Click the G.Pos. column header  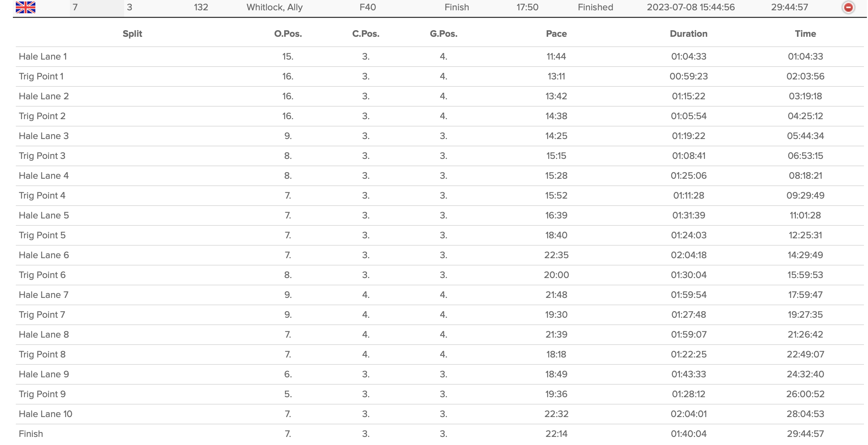(444, 34)
